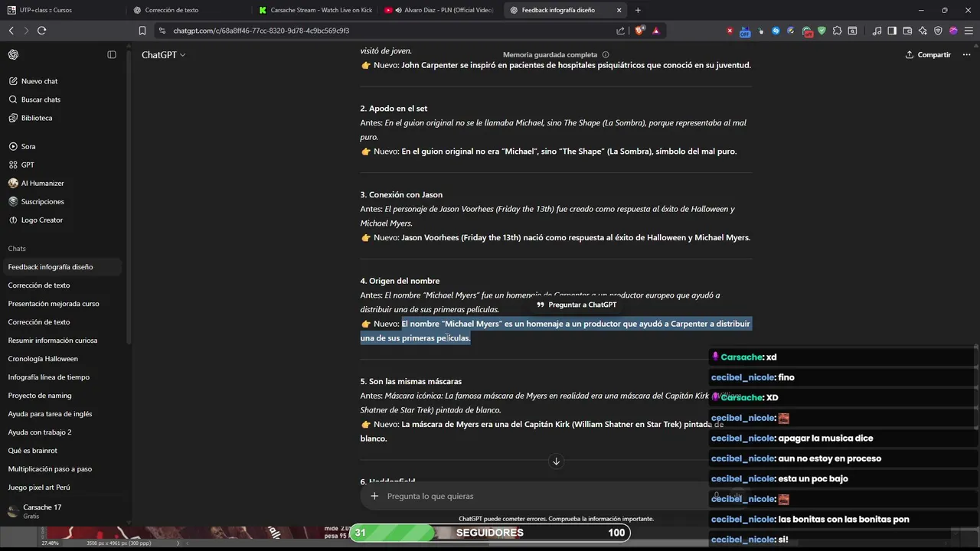Click the info icon beside Memoria guardada completa
The height and width of the screenshot is (551, 980).
[606, 55]
